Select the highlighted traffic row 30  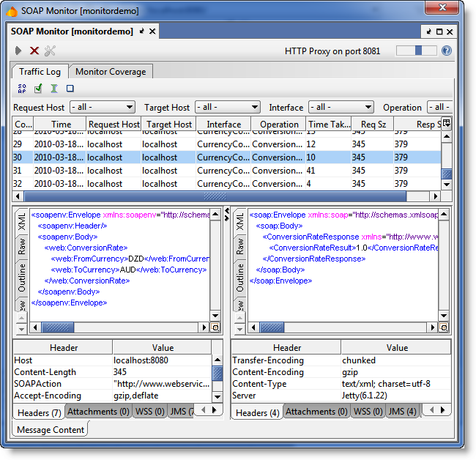click(227, 157)
